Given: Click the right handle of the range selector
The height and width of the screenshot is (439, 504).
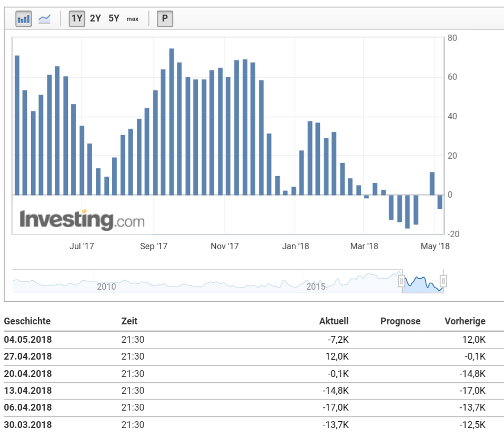Looking at the screenshot, I should pos(445,280).
